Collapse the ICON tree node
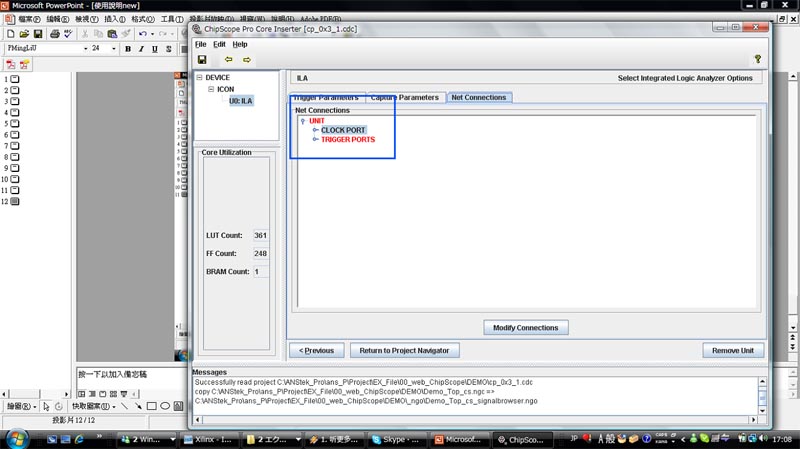The image size is (800, 449). click(x=211, y=89)
